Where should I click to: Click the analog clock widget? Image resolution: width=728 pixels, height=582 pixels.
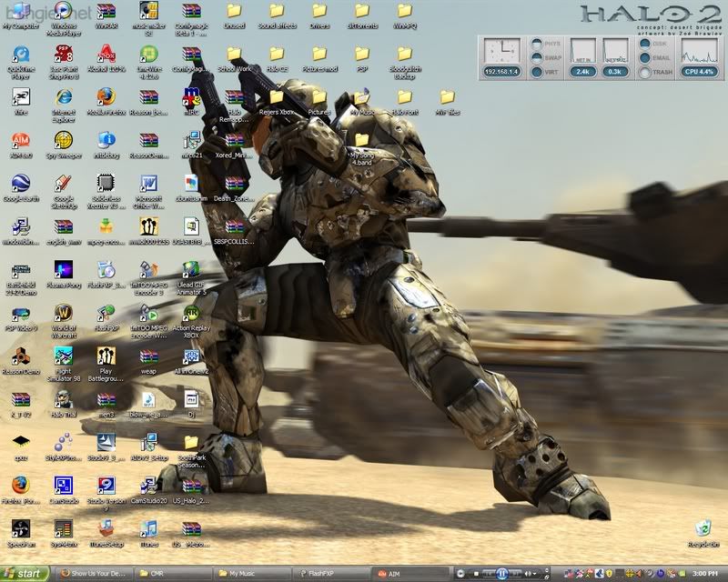point(502,51)
